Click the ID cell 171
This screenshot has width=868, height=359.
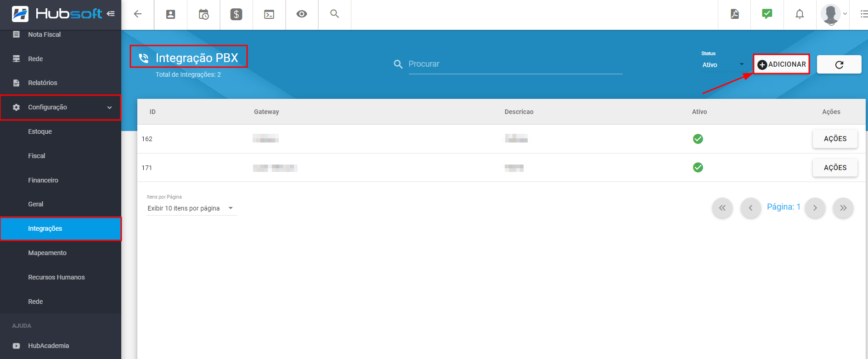[x=147, y=168]
